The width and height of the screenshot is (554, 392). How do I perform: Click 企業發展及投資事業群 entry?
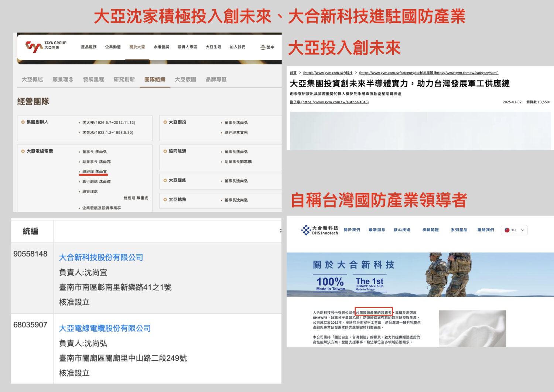pyautogui.click(x=102, y=208)
